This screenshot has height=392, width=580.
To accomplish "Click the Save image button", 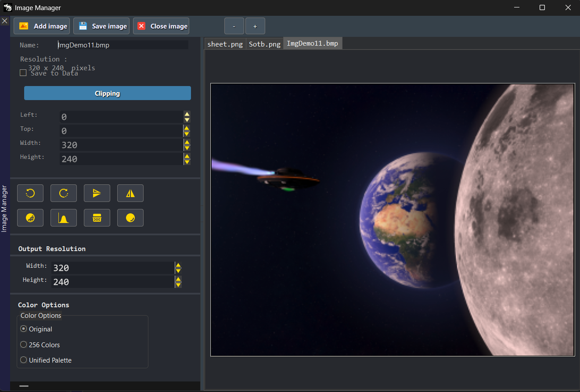I will (101, 26).
